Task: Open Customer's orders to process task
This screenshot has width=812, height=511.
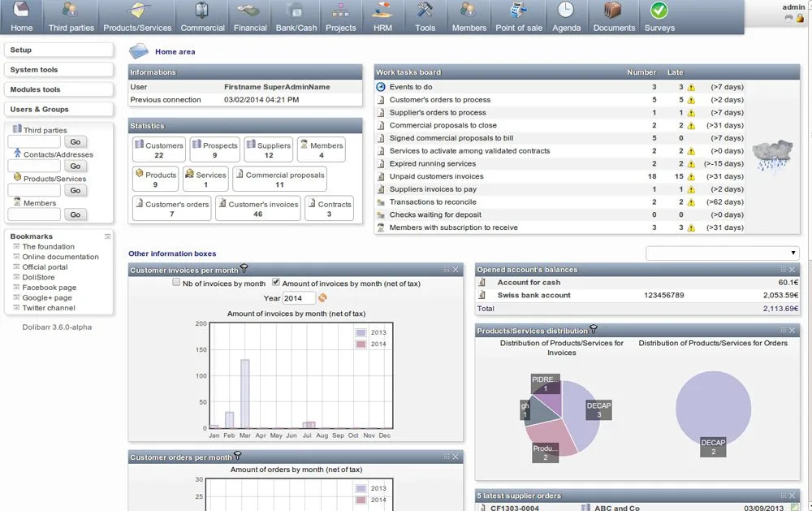Action: click(x=439, y=99)
